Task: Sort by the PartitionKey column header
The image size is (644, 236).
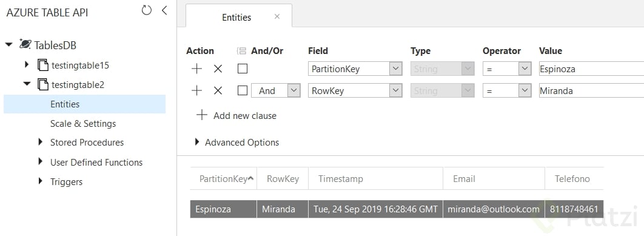Action: [223, 178]
